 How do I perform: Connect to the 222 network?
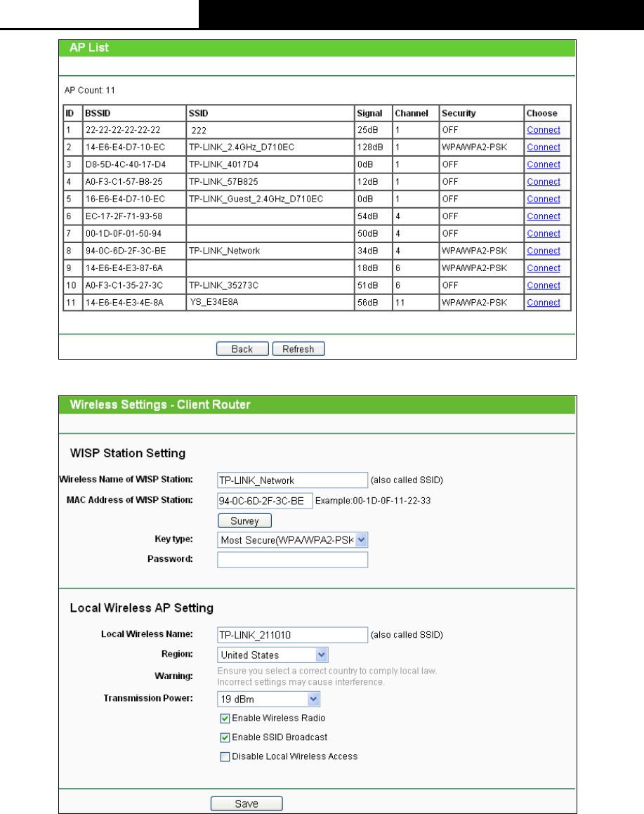(x=544, y=130)
